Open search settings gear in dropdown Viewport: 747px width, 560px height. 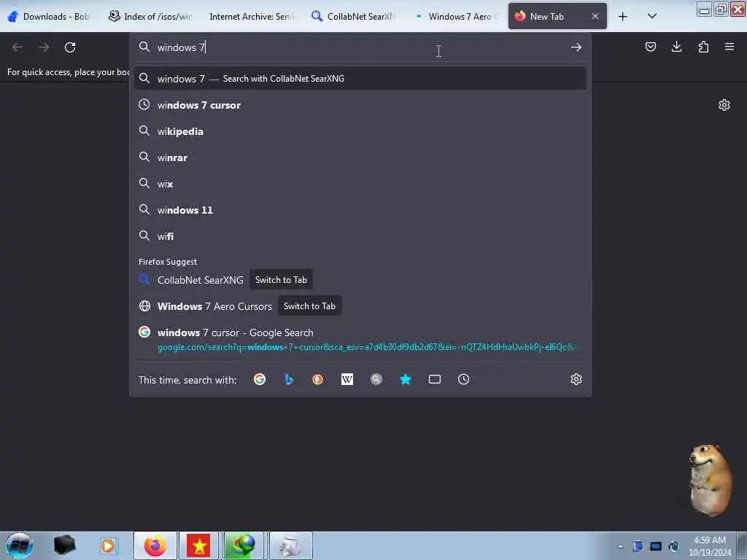576,379
